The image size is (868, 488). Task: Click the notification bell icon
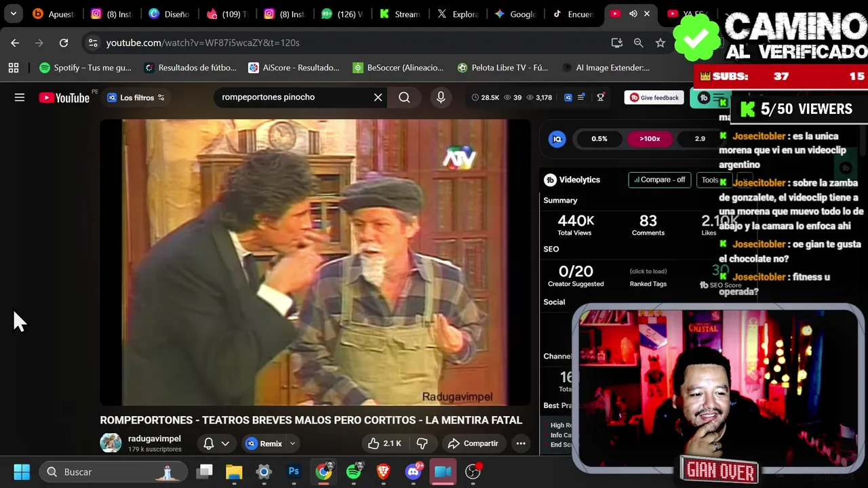[x=209, y=443]
